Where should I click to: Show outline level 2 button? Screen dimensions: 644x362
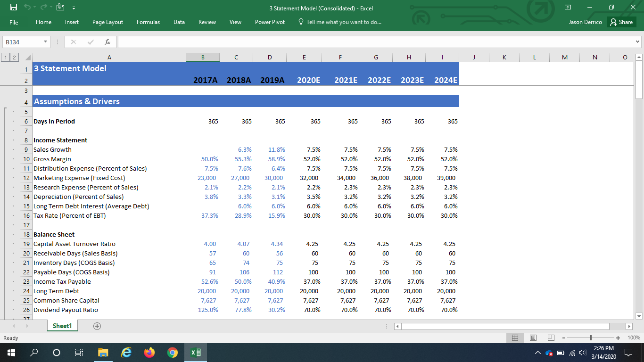[x=12, y=58]
